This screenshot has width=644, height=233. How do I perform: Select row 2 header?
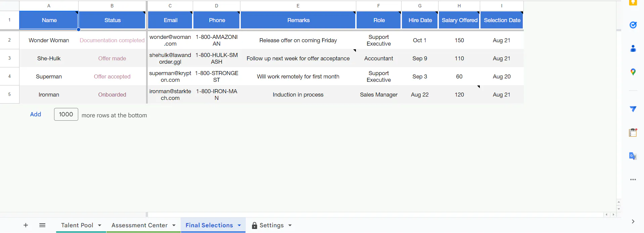click(x=9, y=40)
